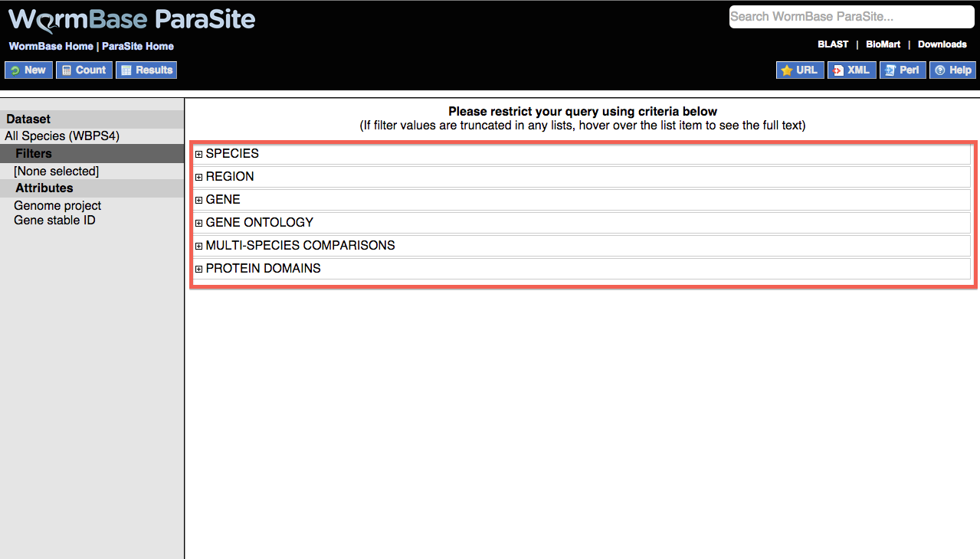Open the Results toolbar button
This screenshot has width=980, height=559.
point(146,70)
